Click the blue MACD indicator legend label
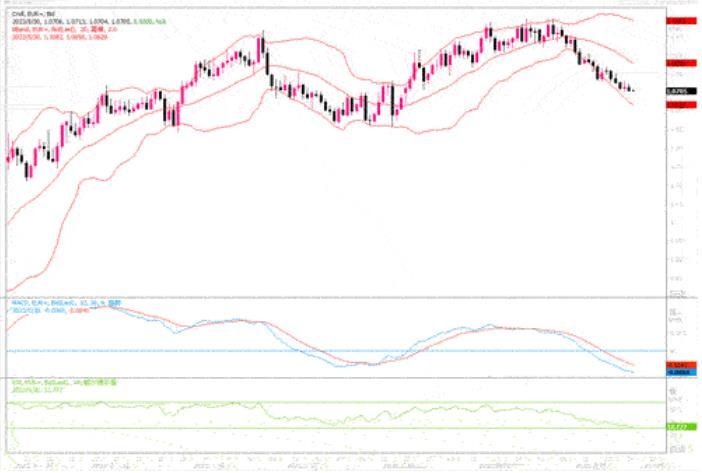The width and height of the screenshot is (702, 473). [66, 303]
